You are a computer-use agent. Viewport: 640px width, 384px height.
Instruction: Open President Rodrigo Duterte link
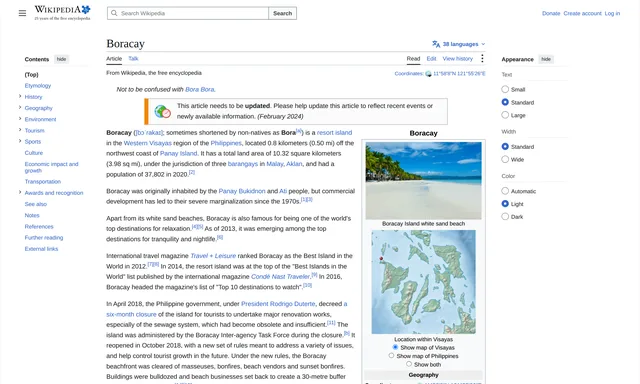[278, 304]
